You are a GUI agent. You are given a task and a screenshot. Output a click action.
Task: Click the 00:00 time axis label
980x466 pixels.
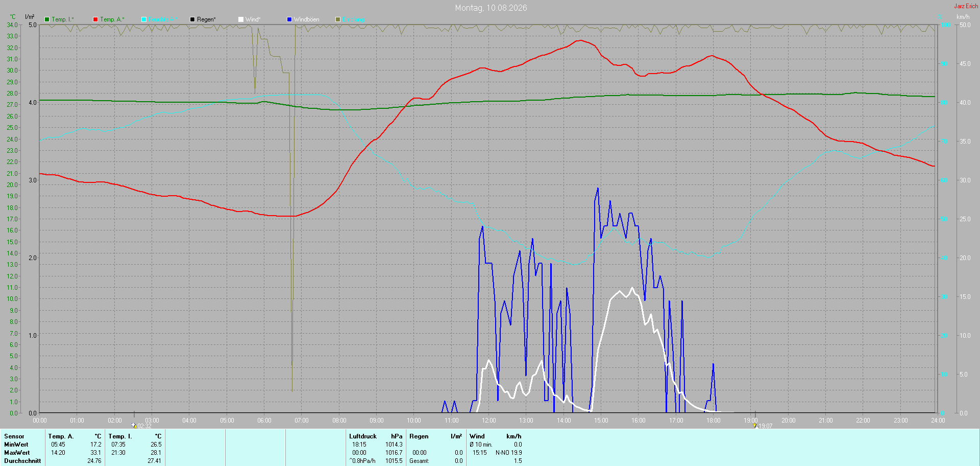(40, 421)
